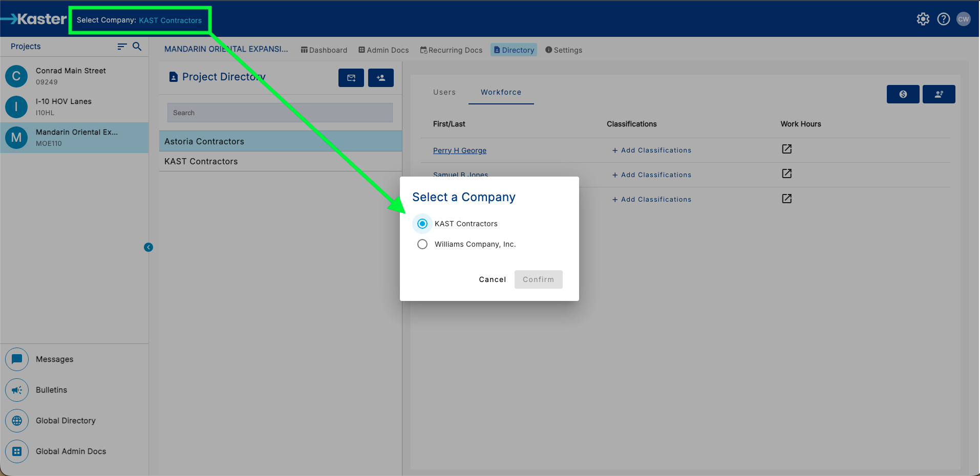Click the dollar sign workforce button
The width and height of the screenshot is (980, 476).
coord(903,94)
